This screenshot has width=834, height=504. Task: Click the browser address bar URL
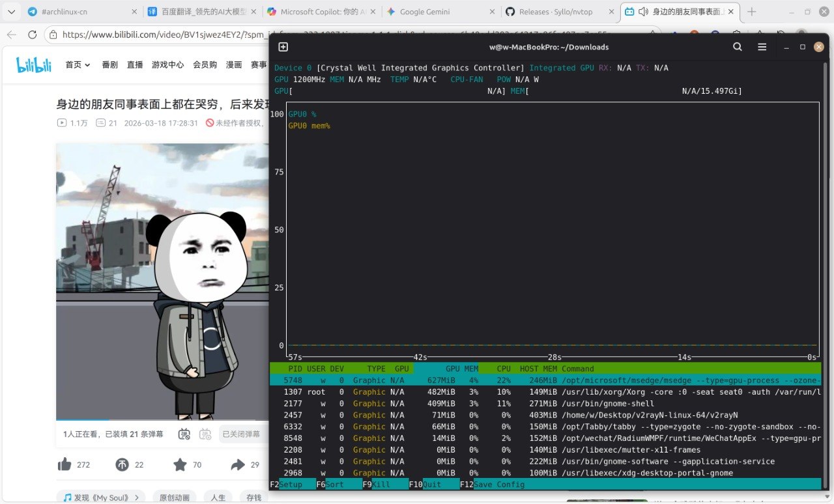(x=163, y=35)
